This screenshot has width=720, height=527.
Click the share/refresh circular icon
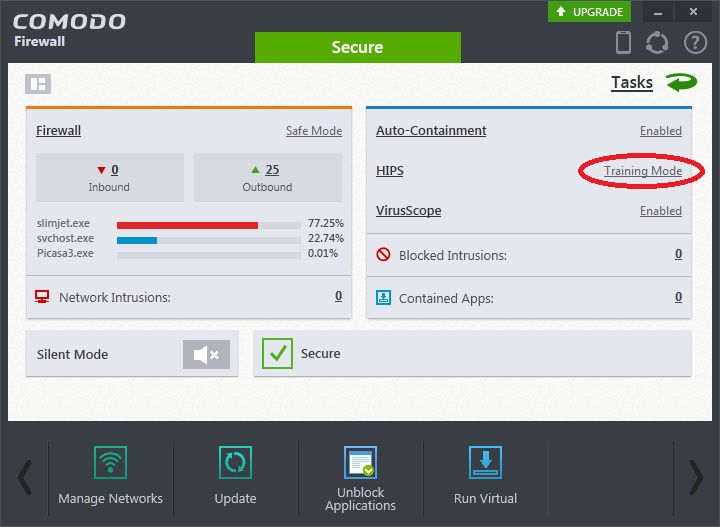pyautogui.click(x=657, y=43)
